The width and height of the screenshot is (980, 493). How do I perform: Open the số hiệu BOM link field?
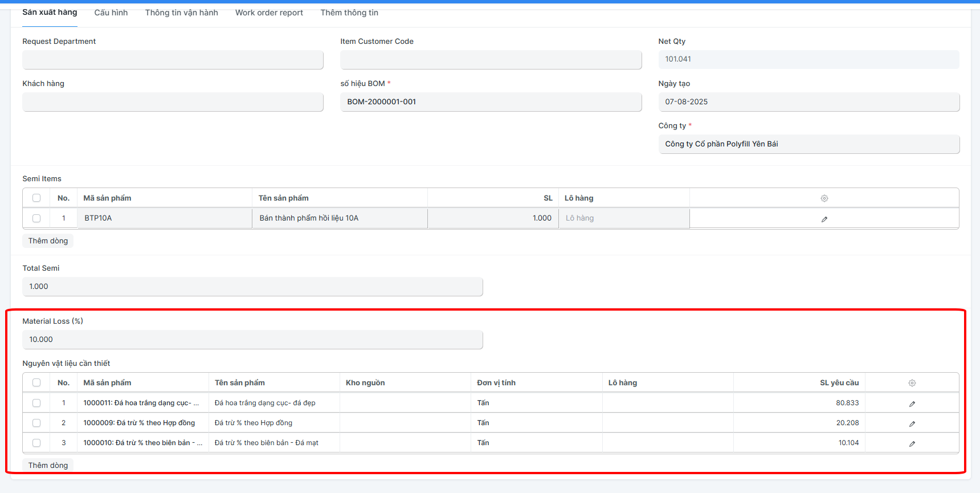(x=491, y=101)
